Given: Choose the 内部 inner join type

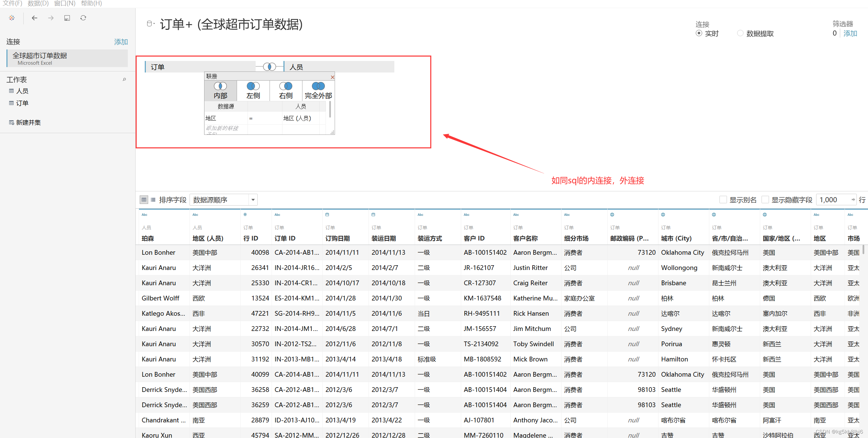Looking at the screenshot, I should (x=220, y=90).
